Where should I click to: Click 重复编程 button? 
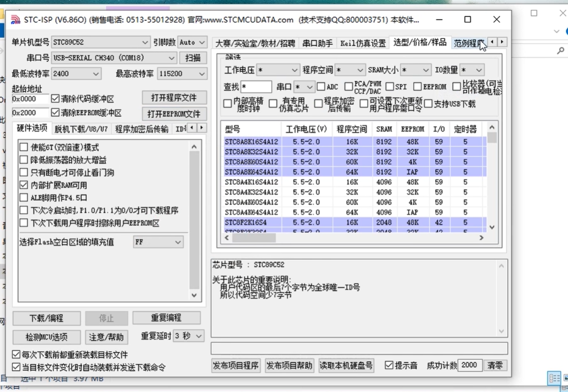(x=166, y=318)
